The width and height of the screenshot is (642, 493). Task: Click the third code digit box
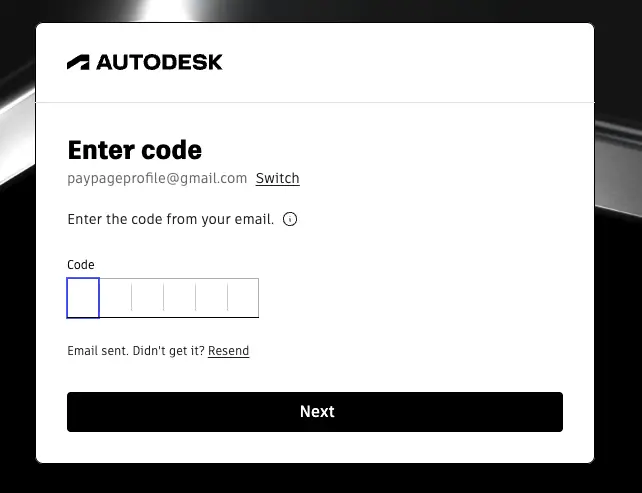coord(148,298)
